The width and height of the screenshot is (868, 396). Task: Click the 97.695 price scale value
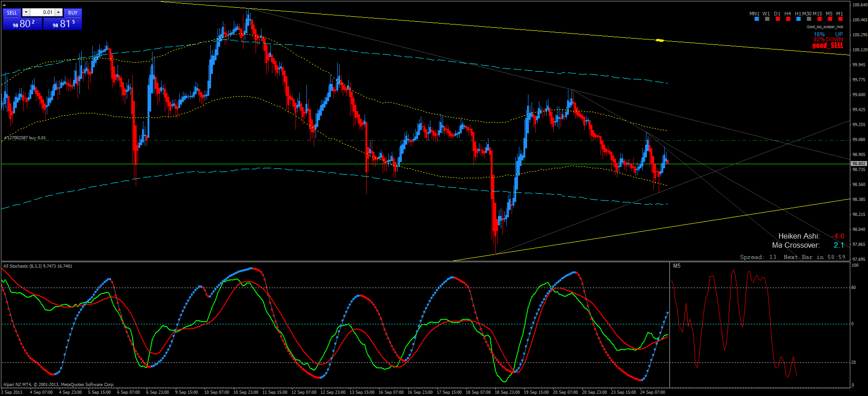click(859, 259)
